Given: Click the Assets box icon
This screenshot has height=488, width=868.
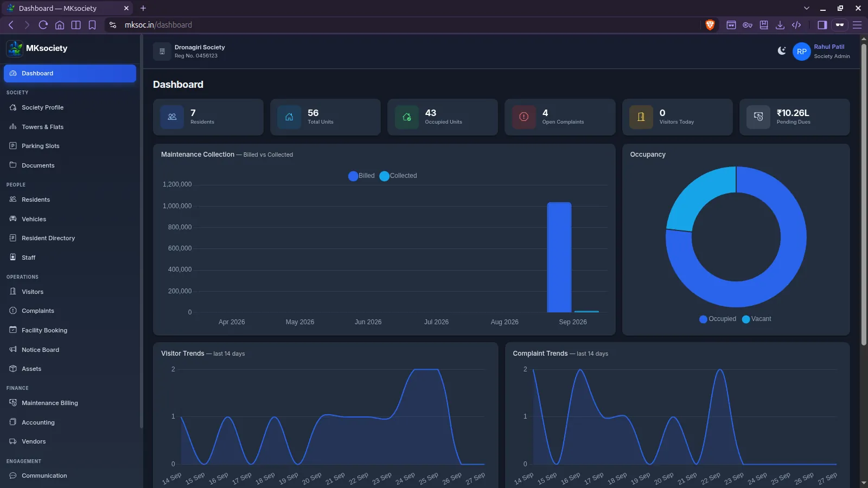Looking at the screenshot, I should [13, 369].
